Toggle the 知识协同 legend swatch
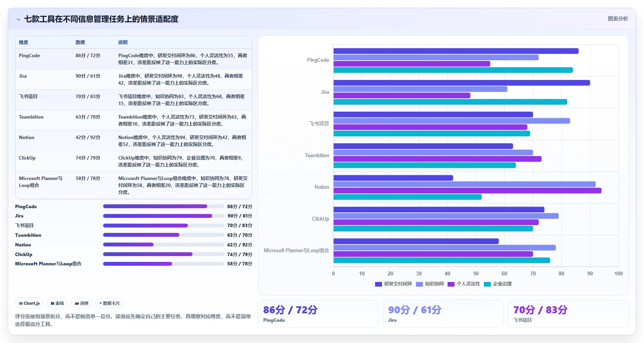The width and height of the screenshot is (644, 343). click(x=419, y=284)
